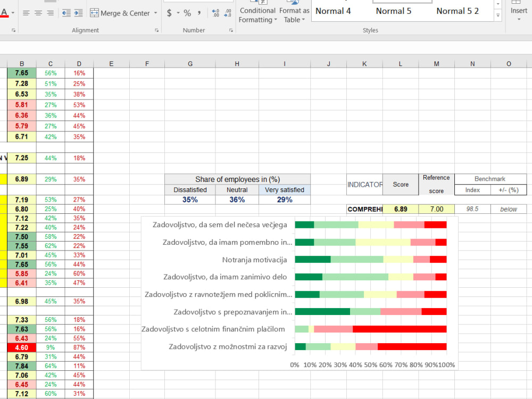This screenshot has width=532, height=399.
Task: Click the Accounting Number Format icon
Action: click(169, 13)
